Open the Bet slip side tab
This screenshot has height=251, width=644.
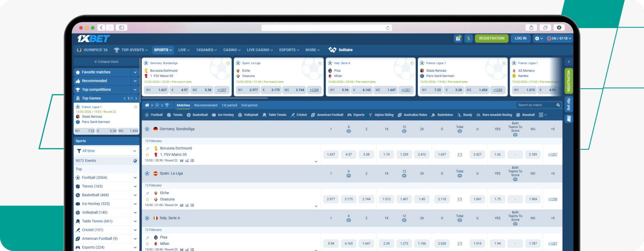(x=569, y=104)
